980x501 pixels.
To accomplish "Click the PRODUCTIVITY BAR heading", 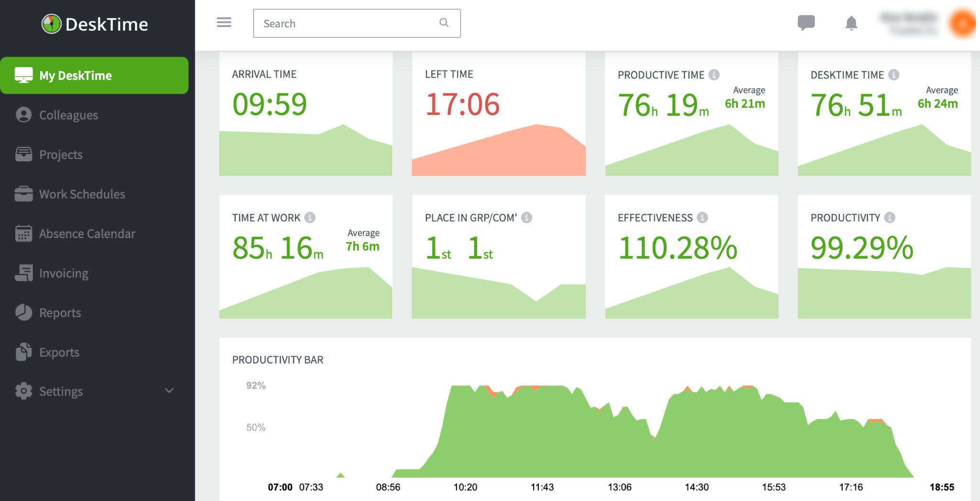I will click(x=278, y=360).
